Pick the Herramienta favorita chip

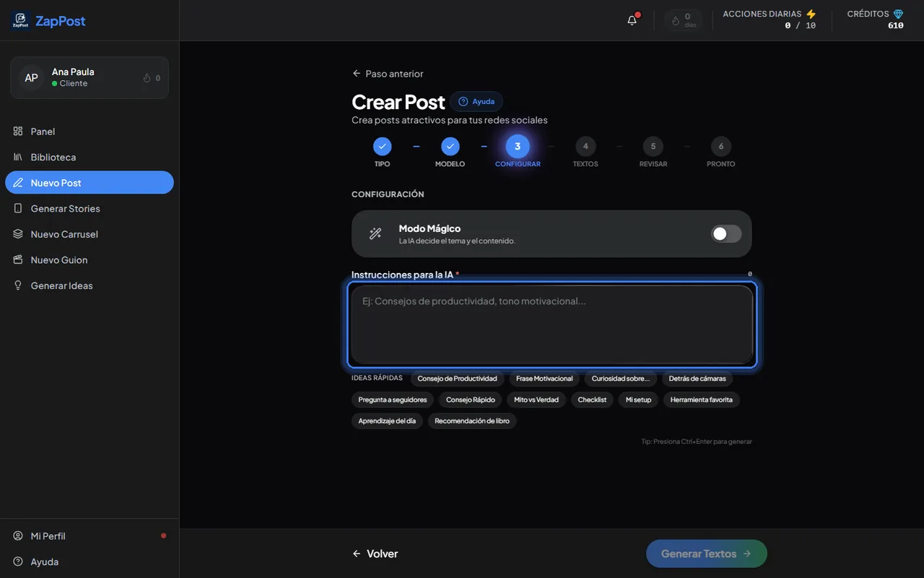(x=702, y=400)
